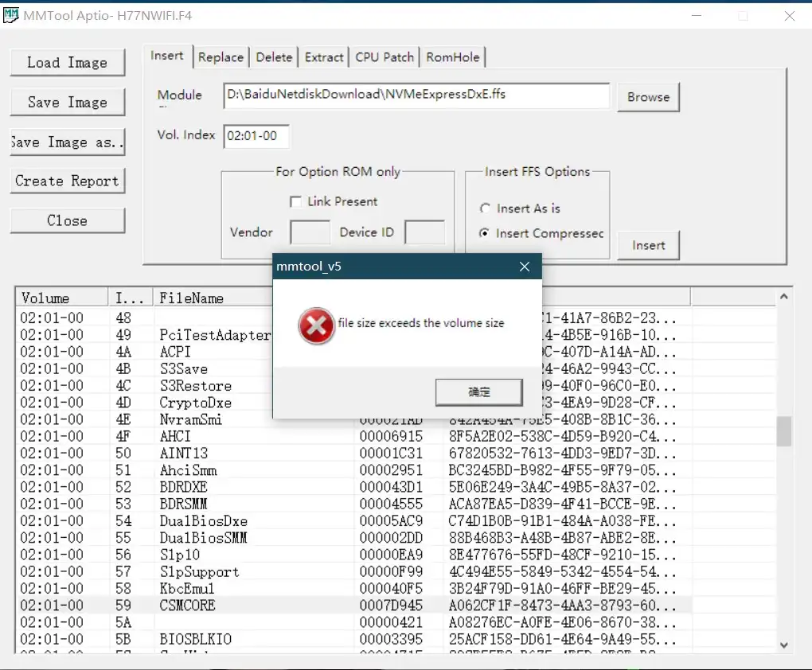The height and width of the screenshot is (670, 812).
Task: Click inside the Vol. Index input field
Action: pos(256,136)
